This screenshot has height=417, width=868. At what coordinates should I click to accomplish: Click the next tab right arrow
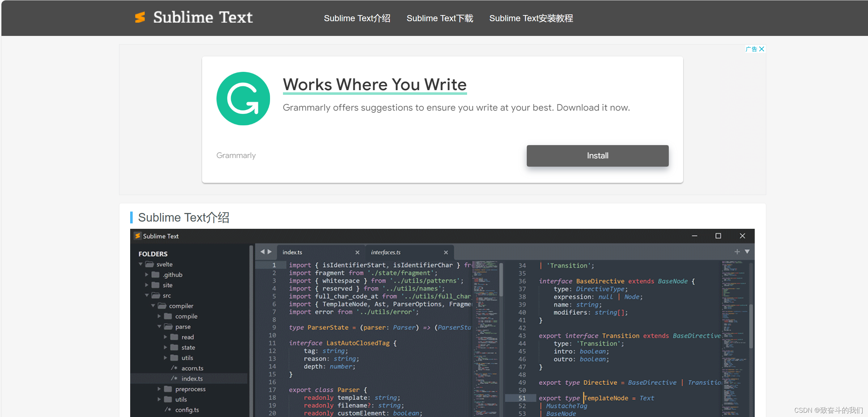[x=270, y=252]
